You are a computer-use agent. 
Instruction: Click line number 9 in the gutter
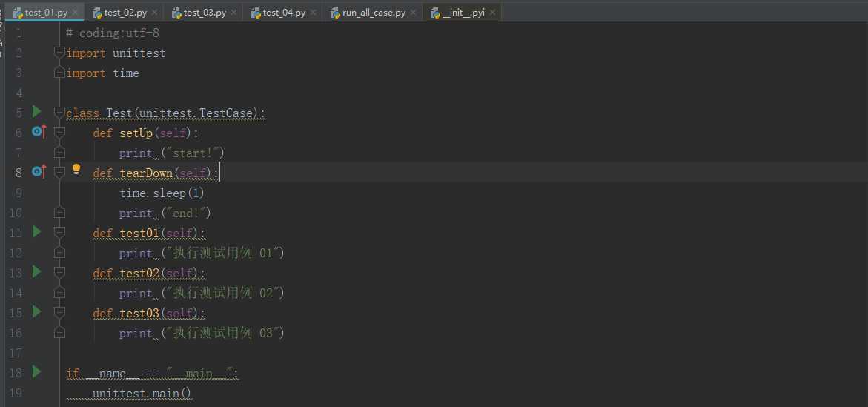click(x=19, y=193)
